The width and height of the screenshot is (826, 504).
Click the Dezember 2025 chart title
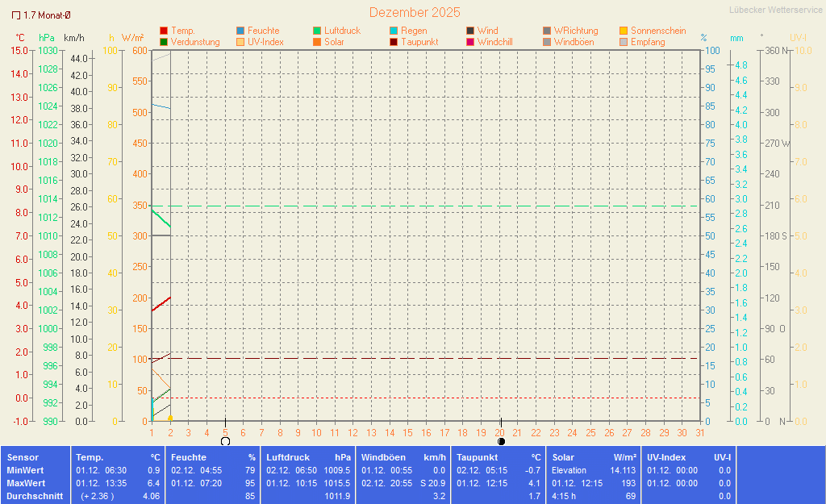pyautogui.click(x=415, y=12)
